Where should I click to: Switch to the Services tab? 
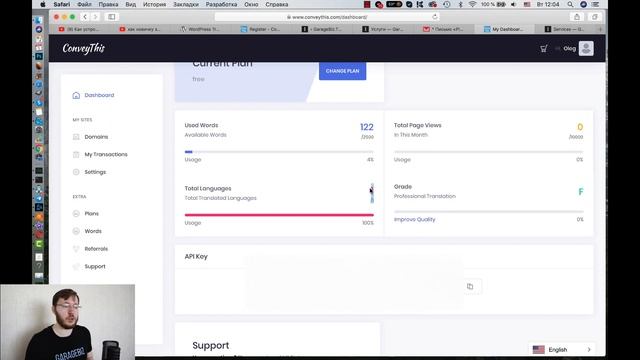[x=564, y=29]
